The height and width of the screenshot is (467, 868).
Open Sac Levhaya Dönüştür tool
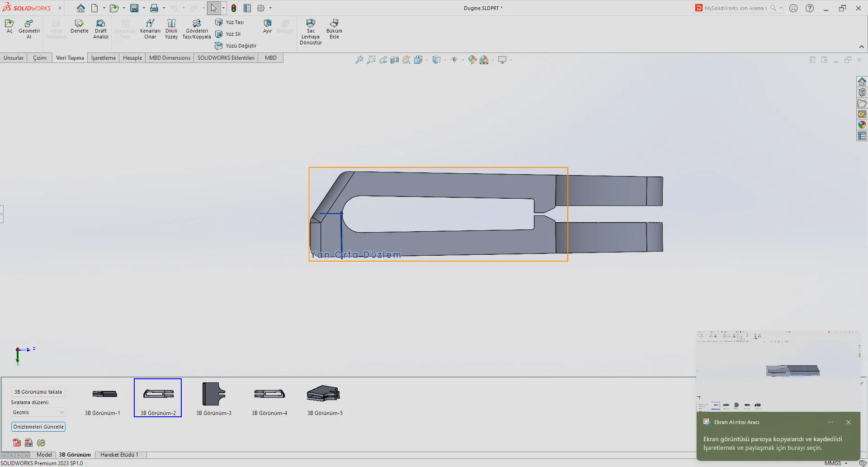click(x=311, y=32)
